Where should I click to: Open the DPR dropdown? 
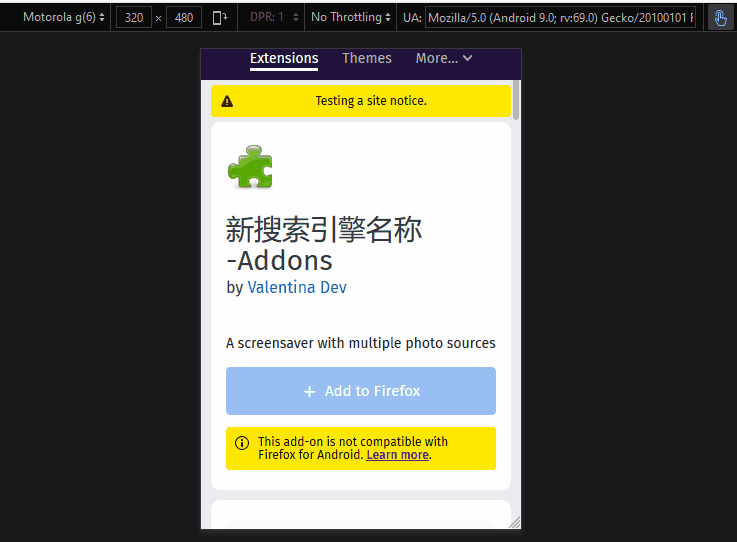click(x=274, y=17)
